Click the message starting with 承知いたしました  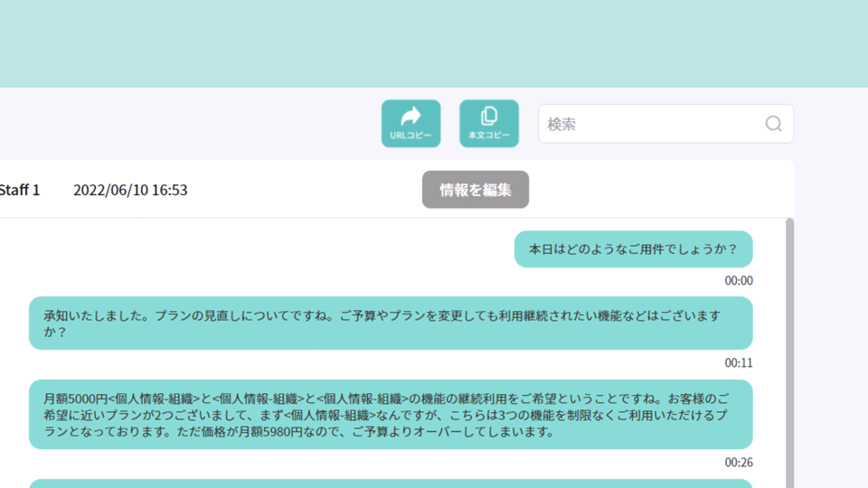point(391,324)
